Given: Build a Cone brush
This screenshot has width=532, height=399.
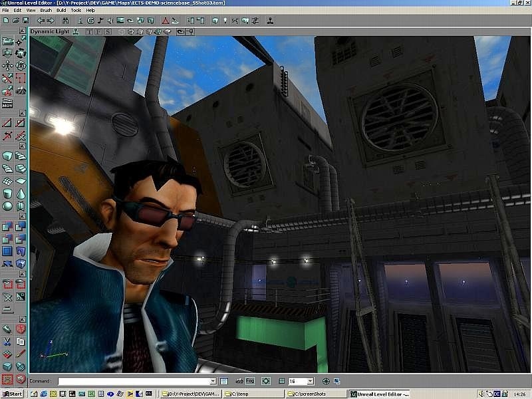Looking at the screenshot, I should click(21, 194).
